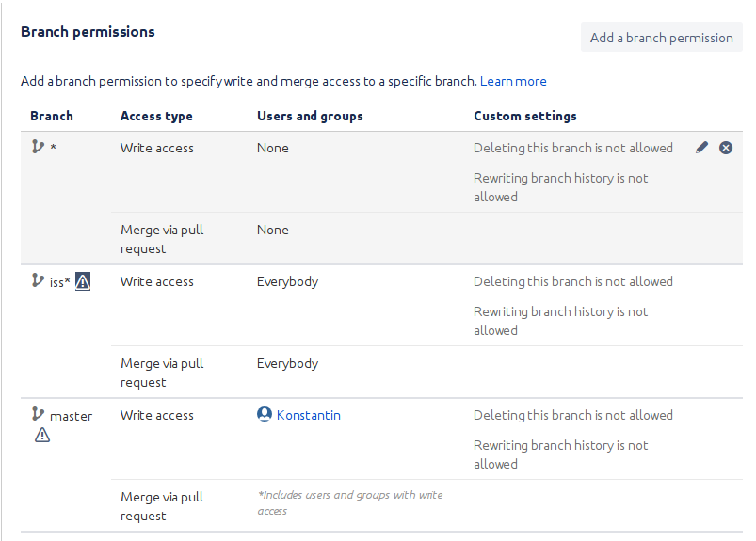This screenshot has width=756, height=541.
Task: Click the warning icon under master
Action: click(42, 435)
